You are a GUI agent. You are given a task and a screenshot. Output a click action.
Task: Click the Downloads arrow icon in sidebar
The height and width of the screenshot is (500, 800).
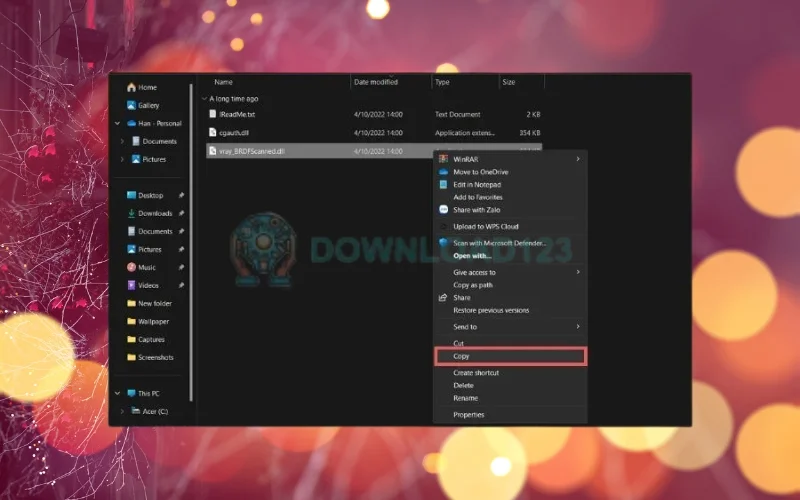coord(131,213)
